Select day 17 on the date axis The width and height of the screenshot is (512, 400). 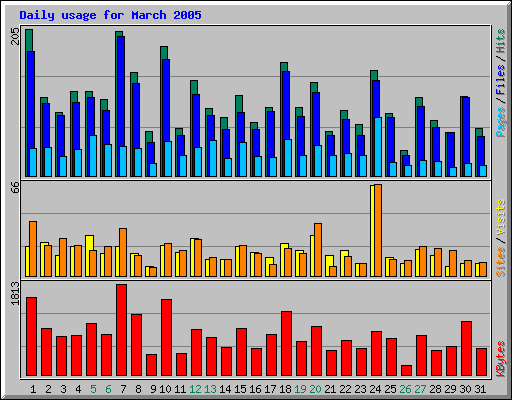pos(270,389)
